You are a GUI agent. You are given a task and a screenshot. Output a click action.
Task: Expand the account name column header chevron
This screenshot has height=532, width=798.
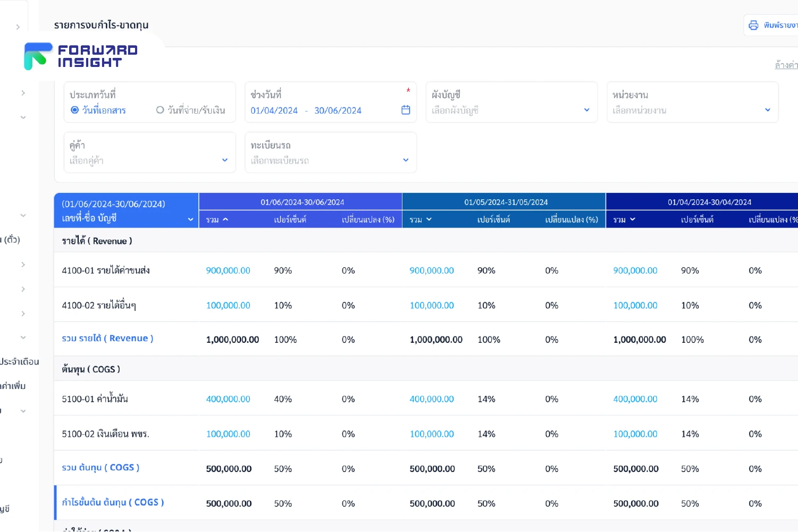pos(190,219)
